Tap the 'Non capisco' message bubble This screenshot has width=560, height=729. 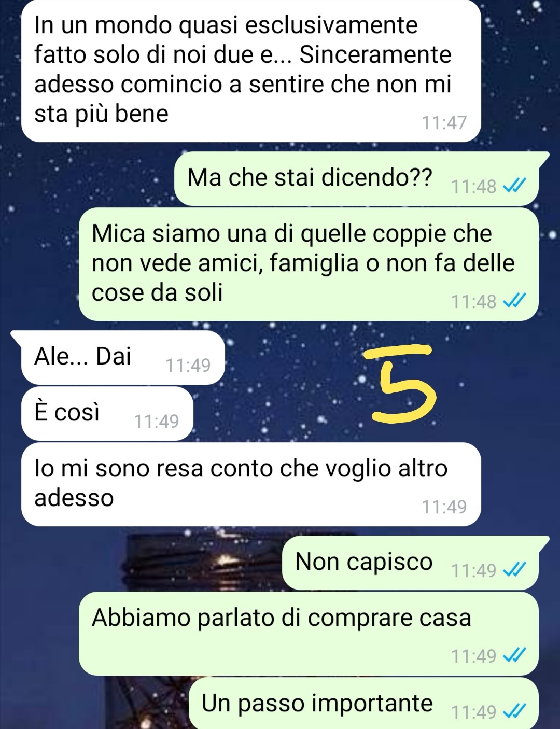click(x=411, y=563)
